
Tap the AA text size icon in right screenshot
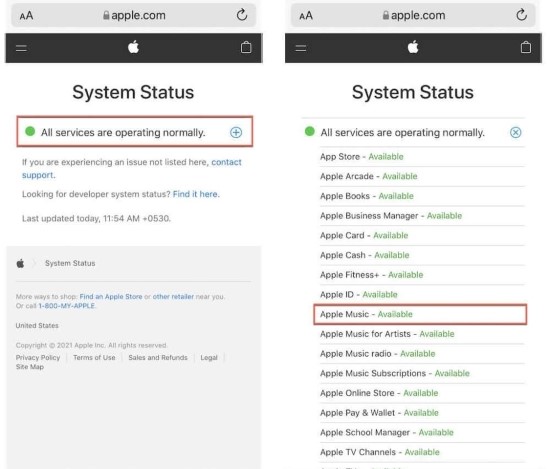coord(306,15)
